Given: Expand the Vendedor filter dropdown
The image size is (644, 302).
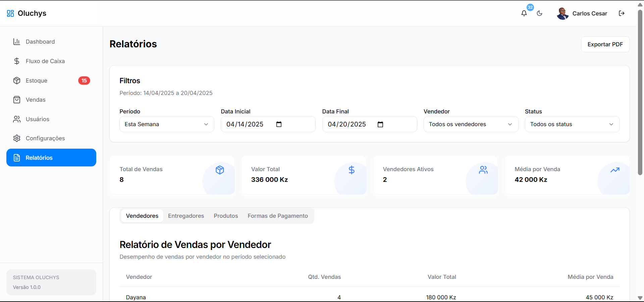Looking at the screenshot, I should tap(471, 124).
